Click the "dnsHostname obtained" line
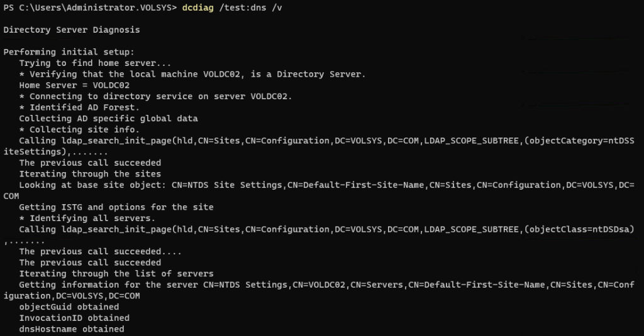 click(x=72, y=329)
